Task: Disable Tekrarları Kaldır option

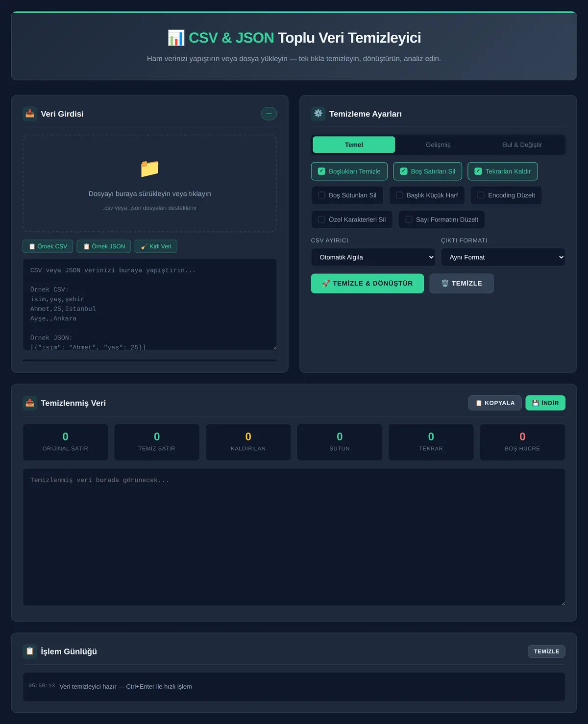Action: [503, 171]
